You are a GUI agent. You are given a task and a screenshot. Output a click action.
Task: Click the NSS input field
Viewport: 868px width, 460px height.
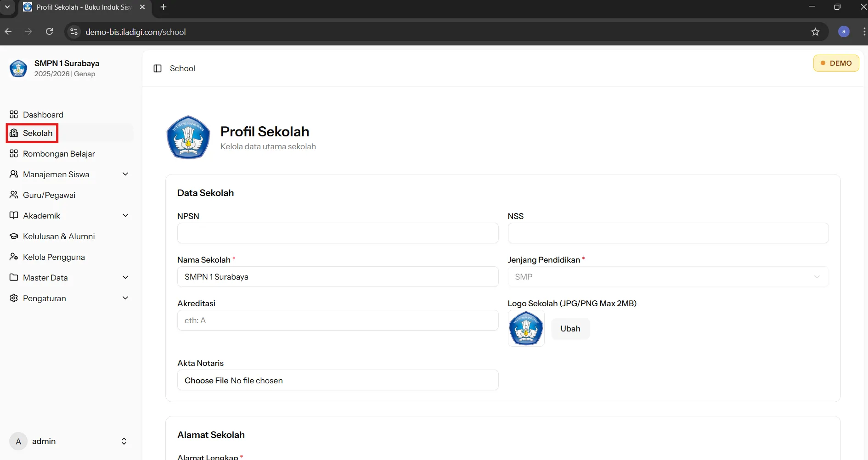[x=668, y=233]
